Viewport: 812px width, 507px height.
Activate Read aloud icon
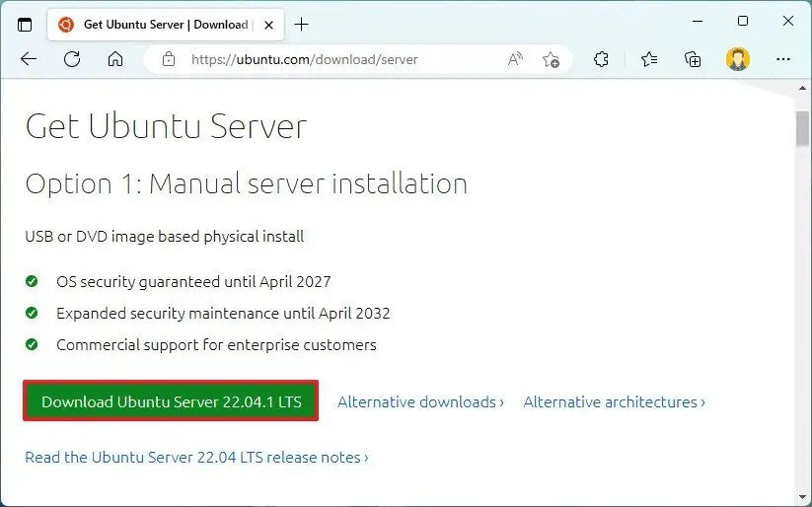pyautogui.click(x=515, y=59)
